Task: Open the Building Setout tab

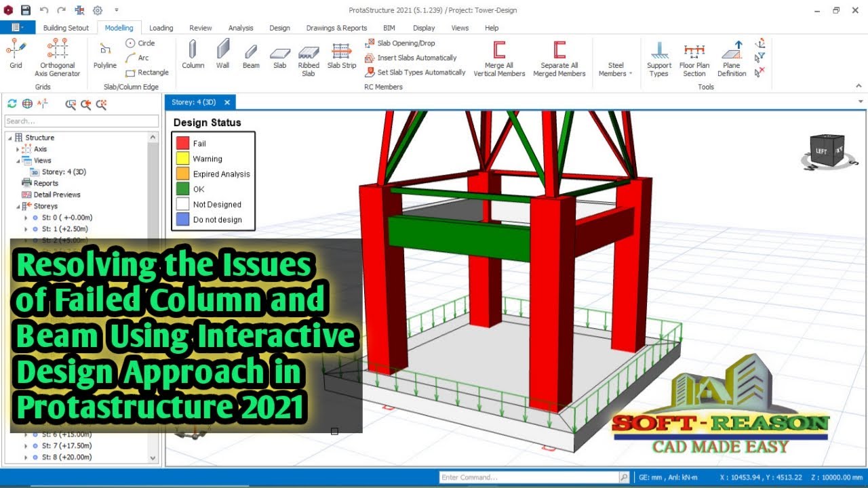Action: pos(66,28)
